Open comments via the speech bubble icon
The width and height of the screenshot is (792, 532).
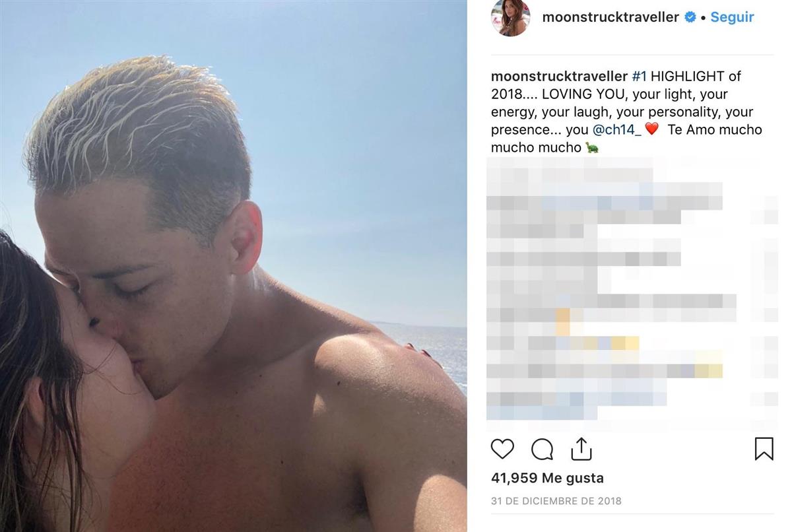[542, 449]
